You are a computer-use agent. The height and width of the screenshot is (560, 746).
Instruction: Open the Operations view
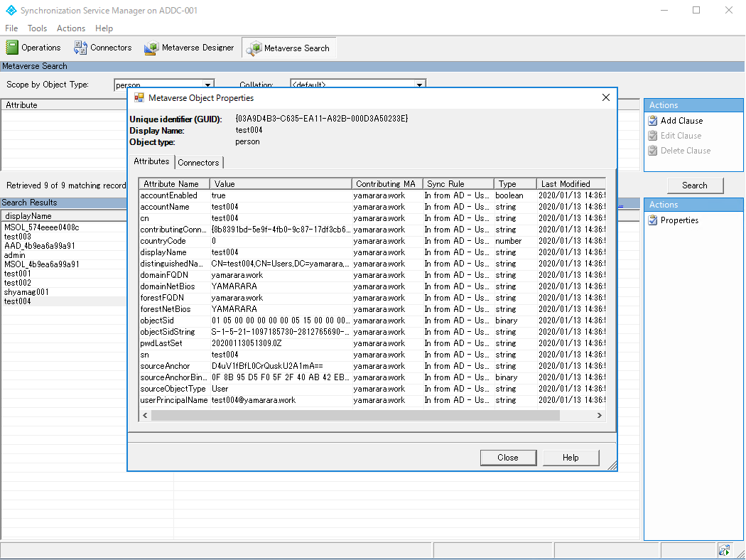pos(33,47)
